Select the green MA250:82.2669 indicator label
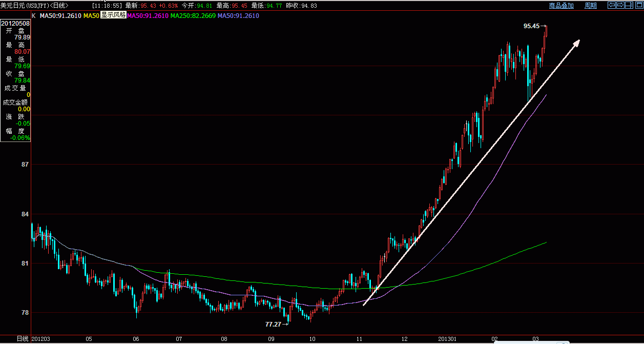Viewport: 644px width, 344px height. pyautogui.click(x=193, y=16)
